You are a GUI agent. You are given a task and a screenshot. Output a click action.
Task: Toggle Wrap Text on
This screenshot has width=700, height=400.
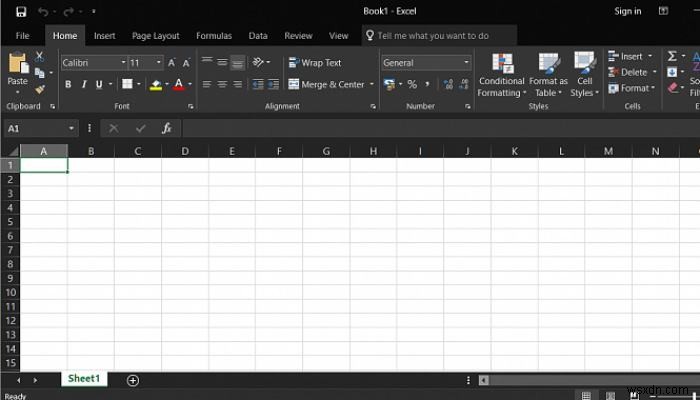315,62
